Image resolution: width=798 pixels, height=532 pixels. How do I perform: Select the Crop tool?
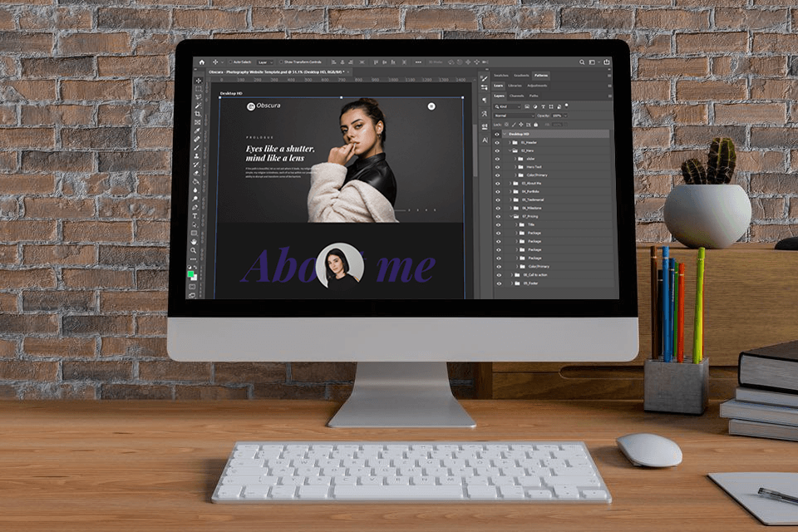pyautogui.click(x=198, y=114)
